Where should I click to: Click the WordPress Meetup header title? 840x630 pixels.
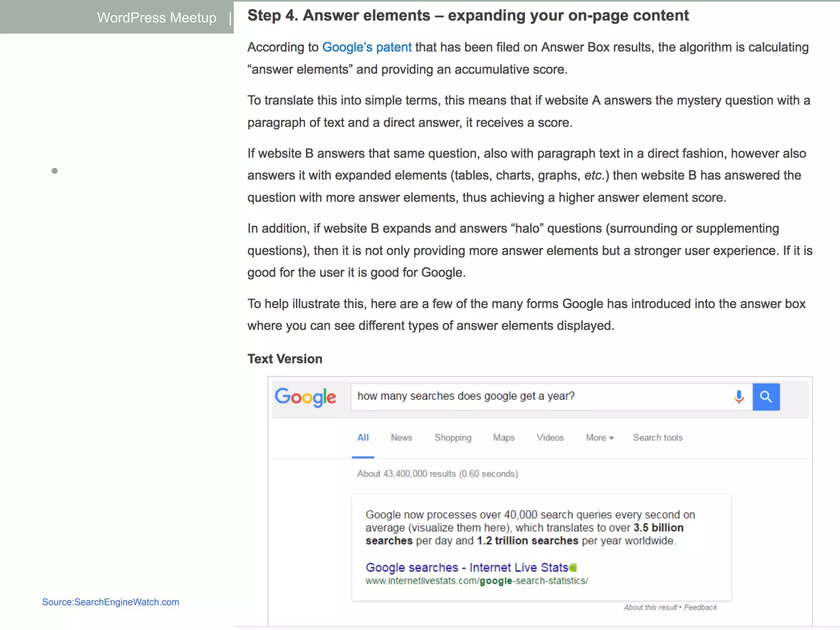(x=157, y=18)
